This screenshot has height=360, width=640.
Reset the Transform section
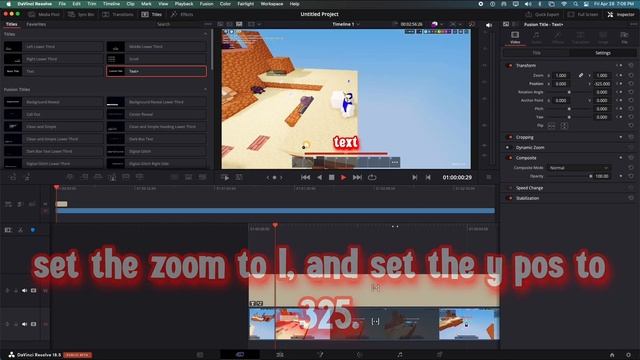pos(631,65)
